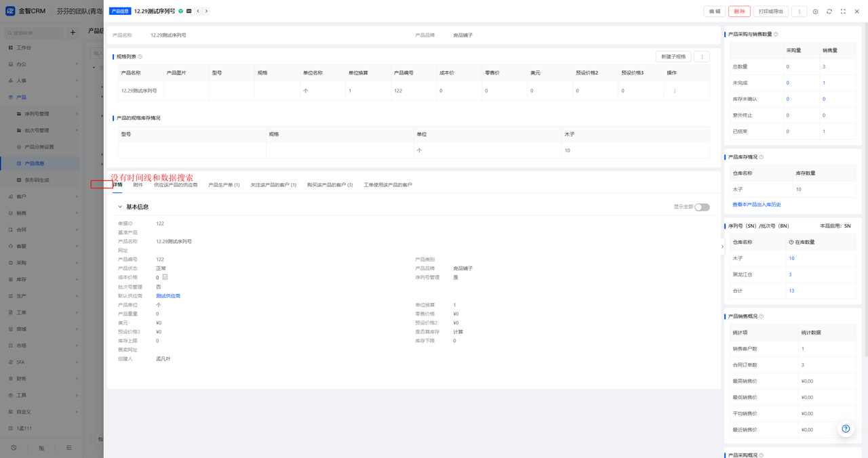
Task: Click the 新建子规格 button
Action: tap(673, 57)
